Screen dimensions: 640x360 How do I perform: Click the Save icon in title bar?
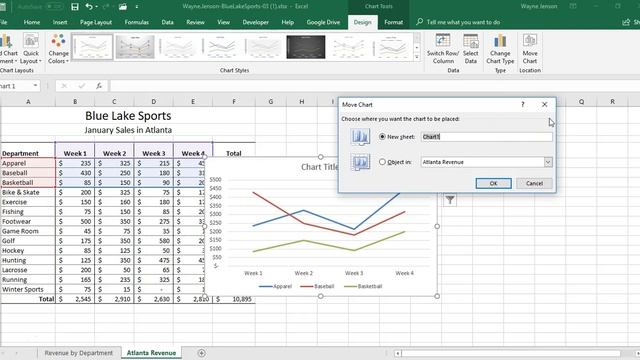tap(75, 7)
